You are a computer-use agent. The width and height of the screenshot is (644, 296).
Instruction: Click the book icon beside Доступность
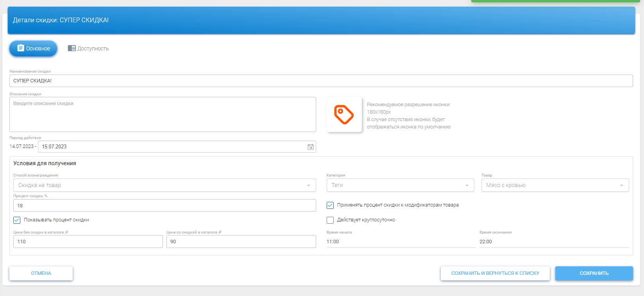[72, 48]
